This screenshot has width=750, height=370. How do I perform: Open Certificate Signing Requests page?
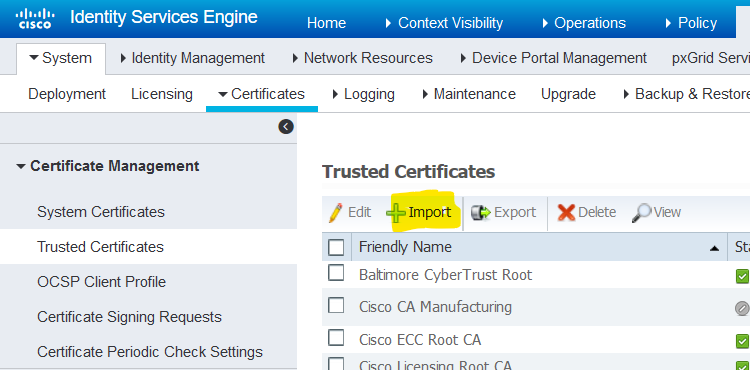(130, 317)
